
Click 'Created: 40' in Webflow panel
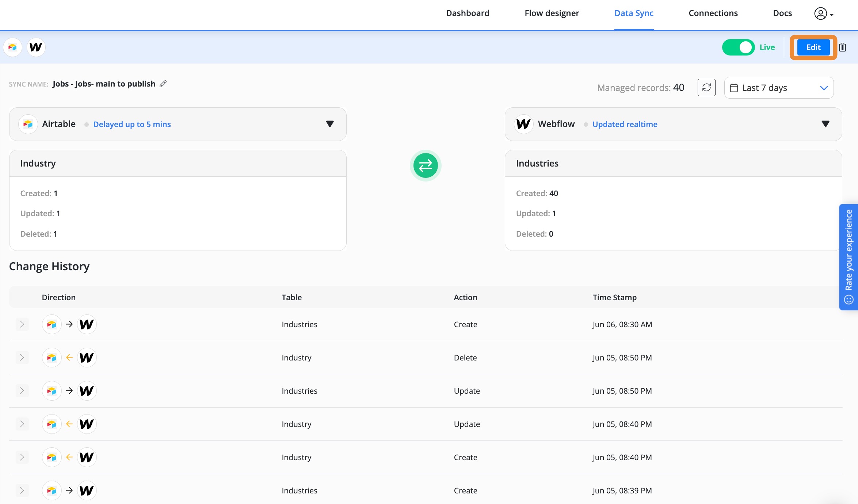537,193
